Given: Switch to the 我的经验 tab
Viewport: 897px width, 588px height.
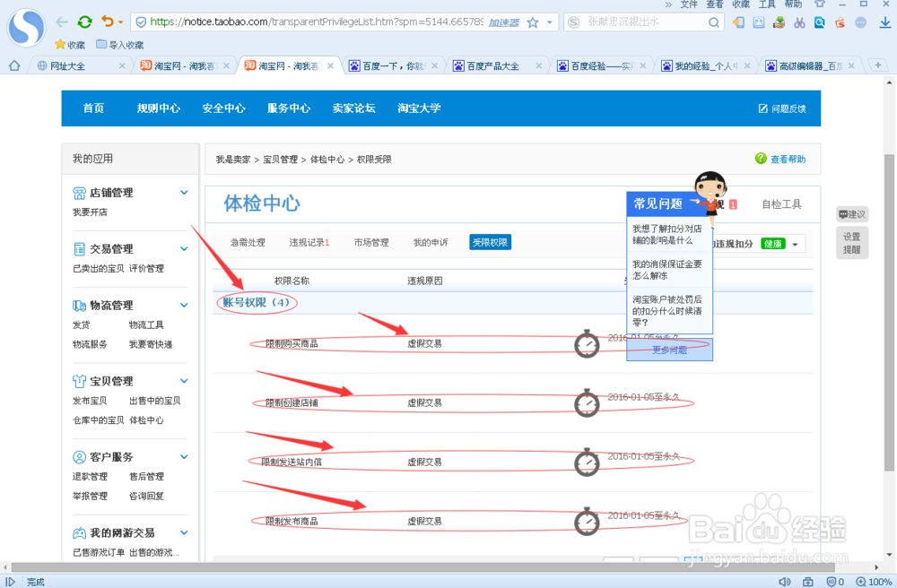Looking at the screenshot, I should pyautogui.click(x=705, y=66).
